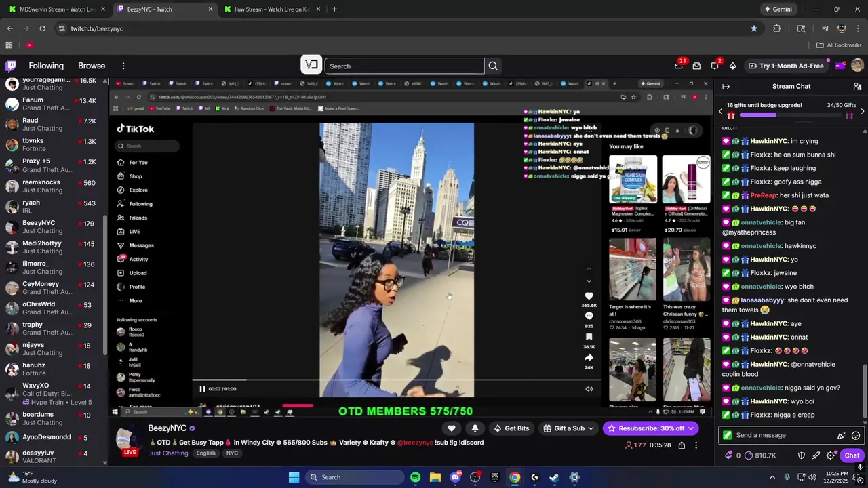The width and height of the screenshot is (868, 488).
Task: Like the TikTok video heart
Action: click(x=589, y=296)
